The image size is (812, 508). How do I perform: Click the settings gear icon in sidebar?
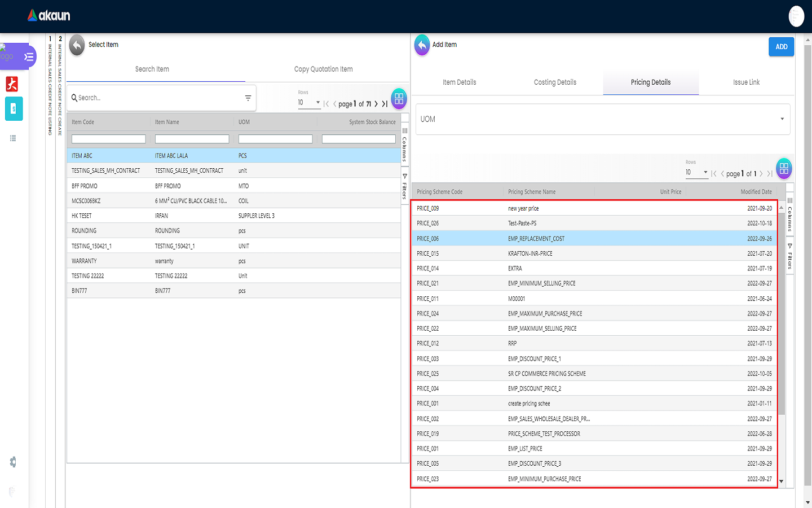click(x=13, y=462)
